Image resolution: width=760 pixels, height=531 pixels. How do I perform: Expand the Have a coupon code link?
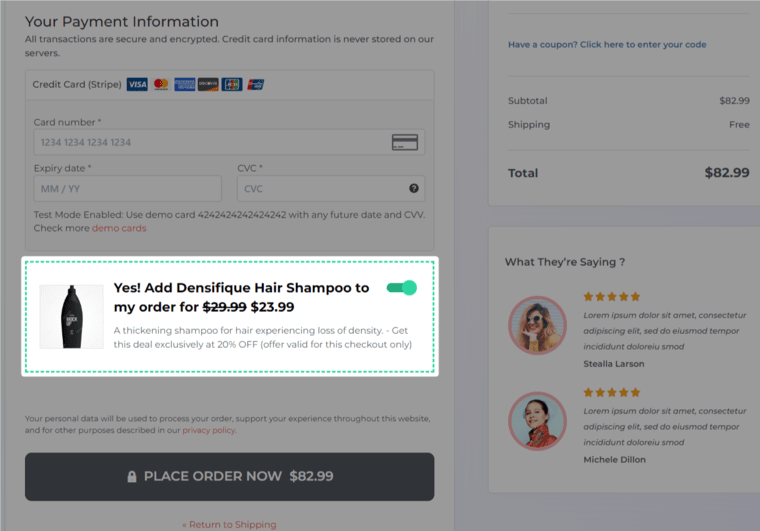607,45
